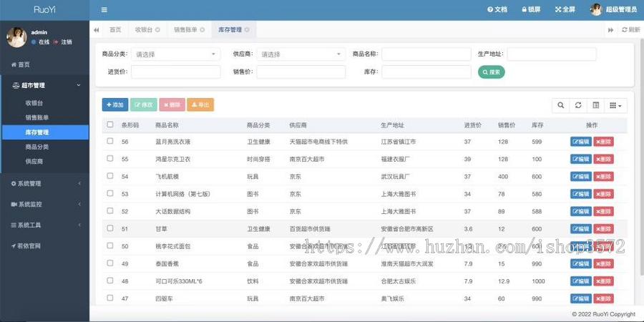Delete row 56 蓝月亮洗衣液
Screen dimensions: 644x322
point(603,142)
